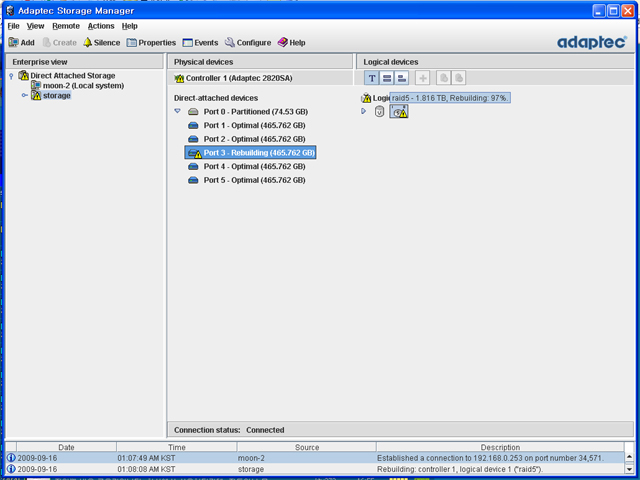
Task: Open Help from the toolbar
Action: (x=291, y=42)
